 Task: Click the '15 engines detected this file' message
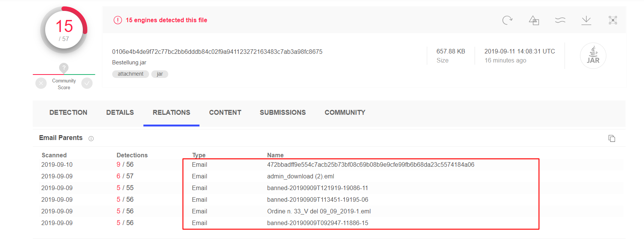(x=166, y=20)
